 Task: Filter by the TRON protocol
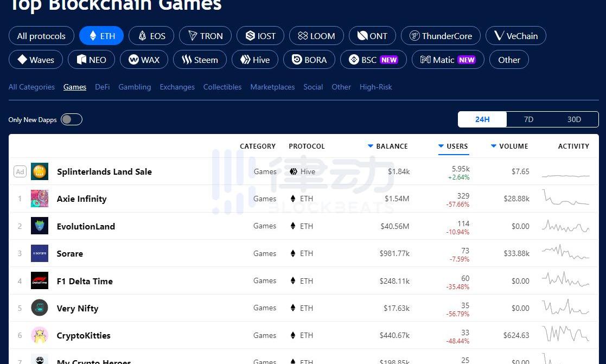[x=205, y=36]
